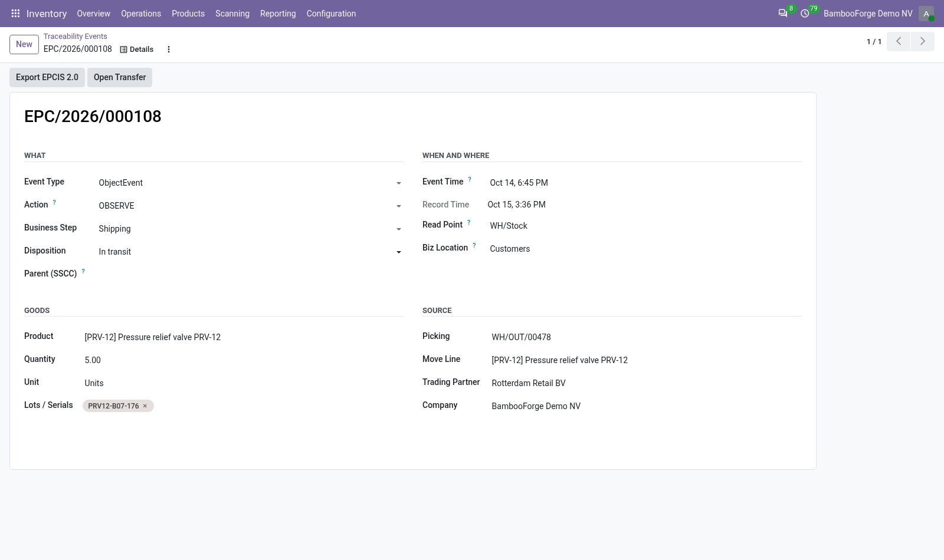Go to the next record arrow
The height and width of the screenshot is (560, 944).
[923, 41]
